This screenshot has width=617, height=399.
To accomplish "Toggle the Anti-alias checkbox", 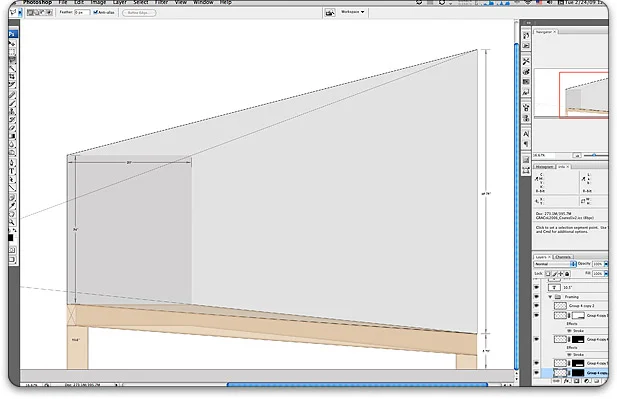I will [x=95, y=13].
